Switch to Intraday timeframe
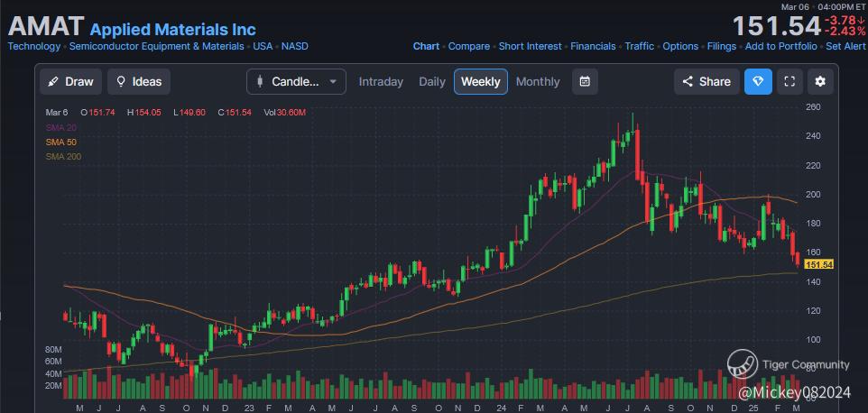Image resolution: width=868 pixels, height=413 pixels. (x=381, y=81)
